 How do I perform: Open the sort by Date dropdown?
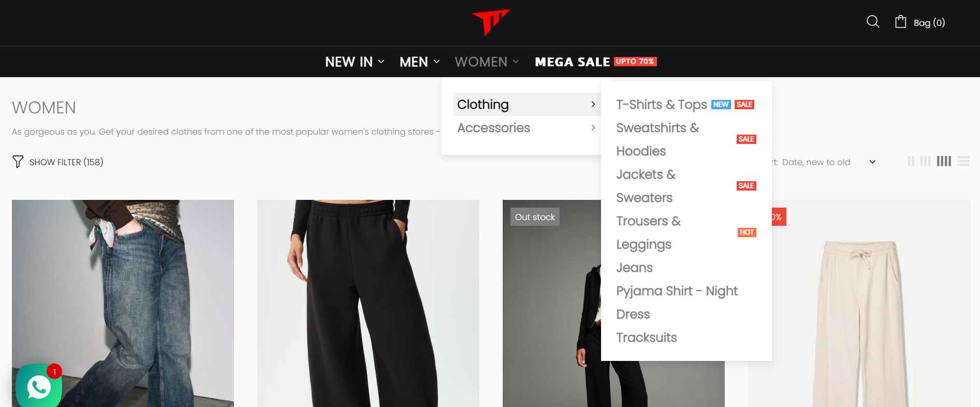point(823,162)
